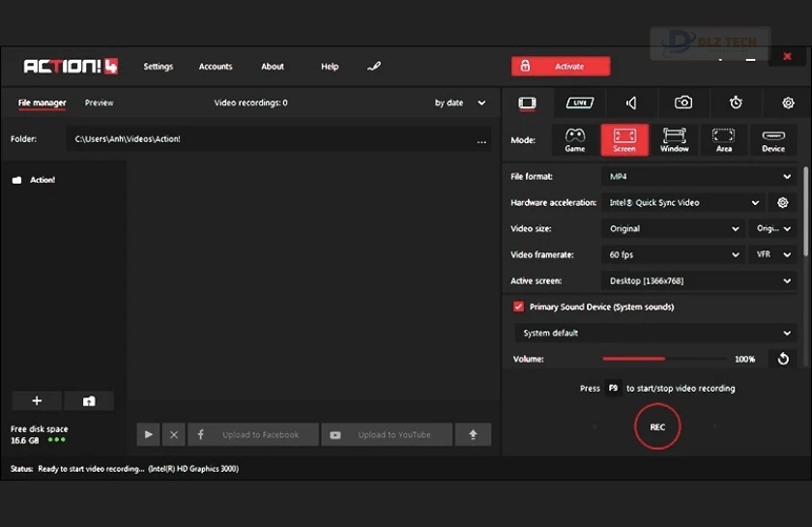
Task: Open the by date sort dropdown
Action: (460, 102)
